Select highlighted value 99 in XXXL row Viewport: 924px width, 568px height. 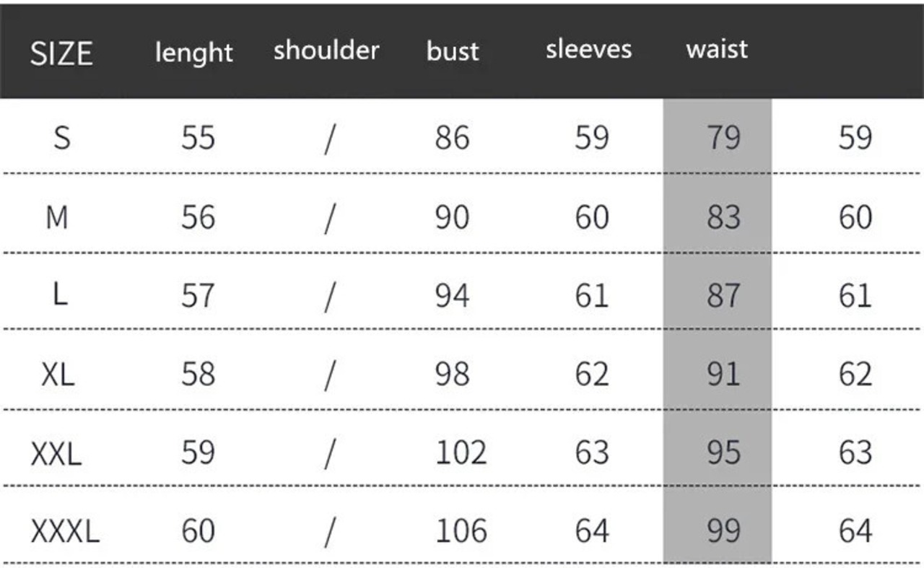[x=723, y=531]
